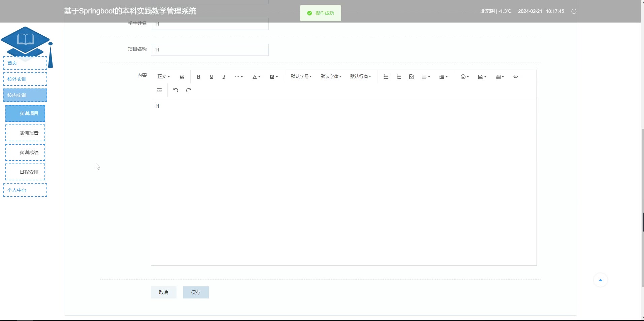Open the font color picker
Viewport: 644px width, 321px height.
pyautogui.click(x=256, y=77)
